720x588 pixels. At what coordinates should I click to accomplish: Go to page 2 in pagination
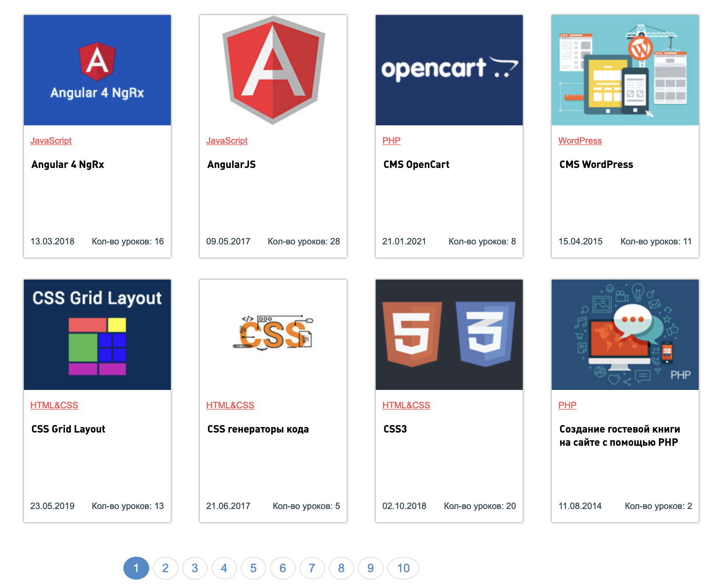pyautogui.click(x=166, y=568)
